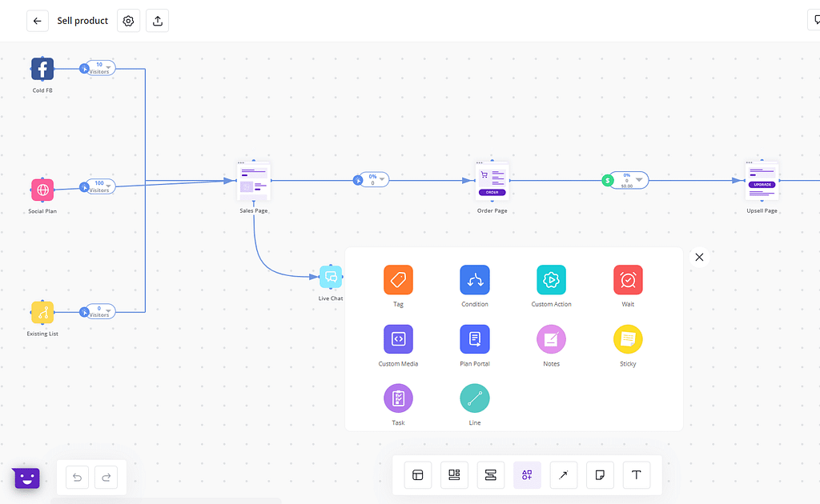Go back using the arrow button
Viewport: 820px width, 504px height.
pyautogui.click(x=38, y=21)
